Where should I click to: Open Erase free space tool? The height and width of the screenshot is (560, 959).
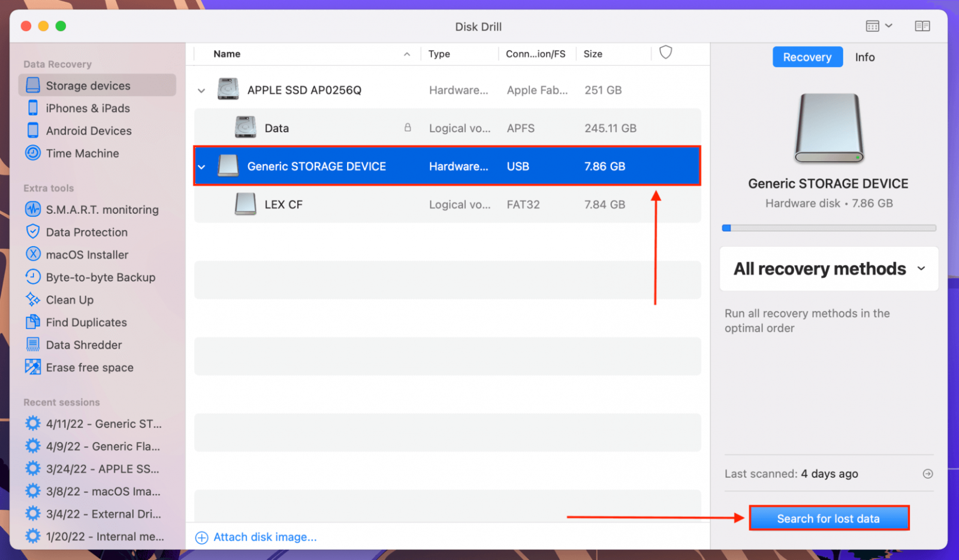(90, 367)
